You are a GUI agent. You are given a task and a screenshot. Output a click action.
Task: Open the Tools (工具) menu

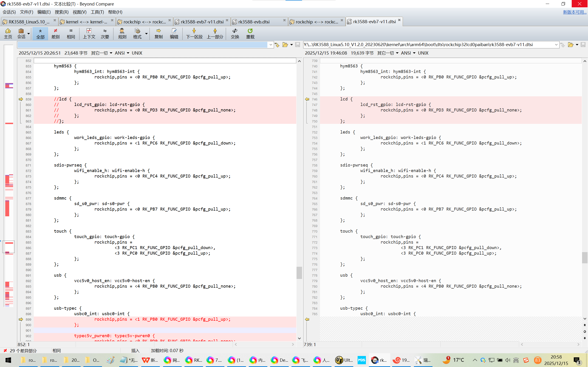[97, 12]
